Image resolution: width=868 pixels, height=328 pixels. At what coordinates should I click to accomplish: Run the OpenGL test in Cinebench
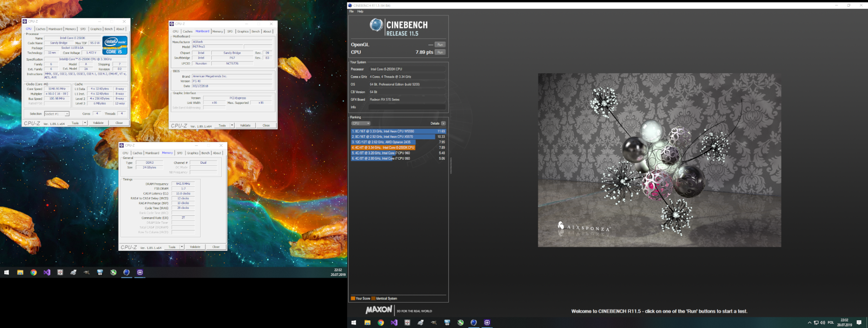coord(440,45)
